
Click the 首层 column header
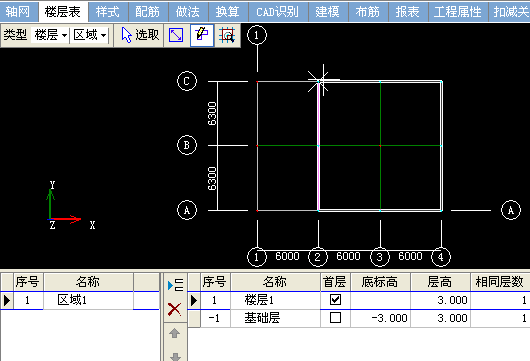pyautogui.click(x=335, y=282)
